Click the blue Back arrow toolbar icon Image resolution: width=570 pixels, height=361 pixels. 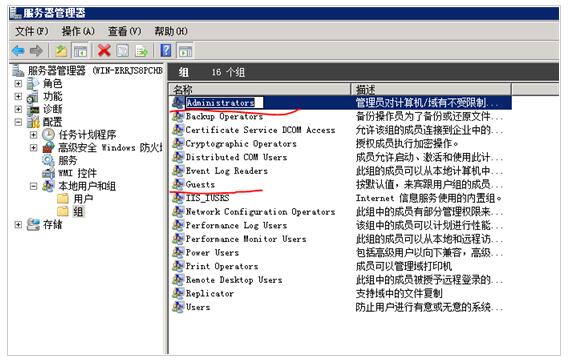[18, 51]
